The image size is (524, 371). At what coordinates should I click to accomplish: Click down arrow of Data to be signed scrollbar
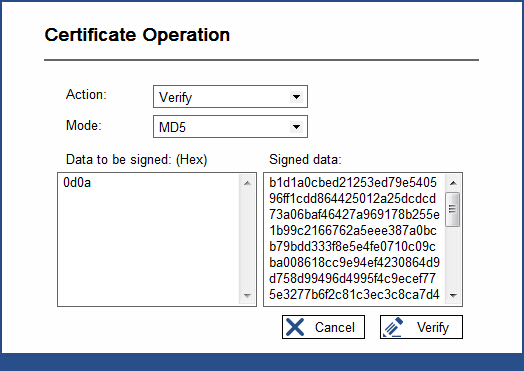coord(247,295)
